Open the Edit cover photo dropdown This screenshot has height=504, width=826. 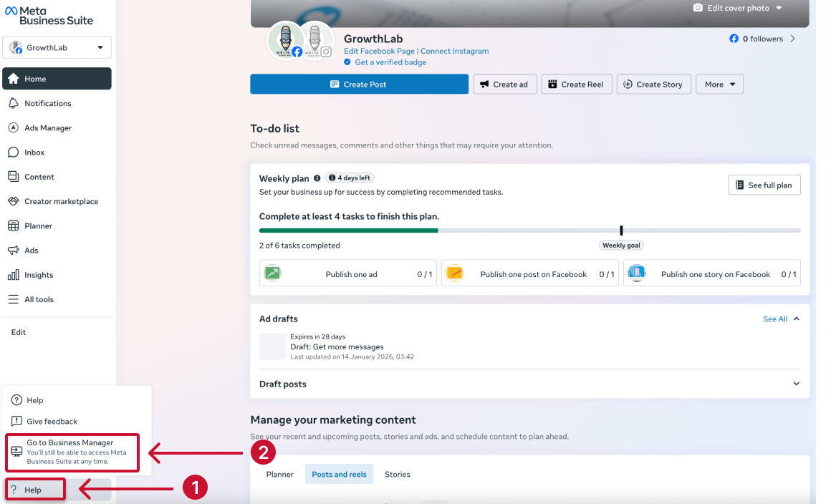[737, 8]
